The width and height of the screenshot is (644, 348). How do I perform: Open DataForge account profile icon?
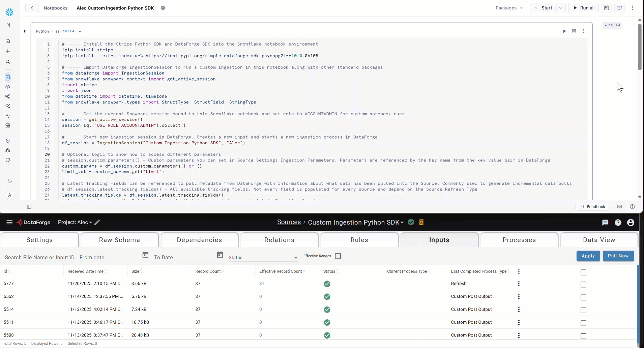tap(631, 223)
